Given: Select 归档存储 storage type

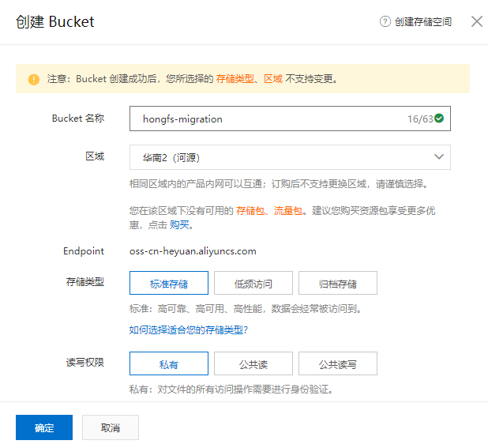Looking at the screenshot, I should pos(337,283).
